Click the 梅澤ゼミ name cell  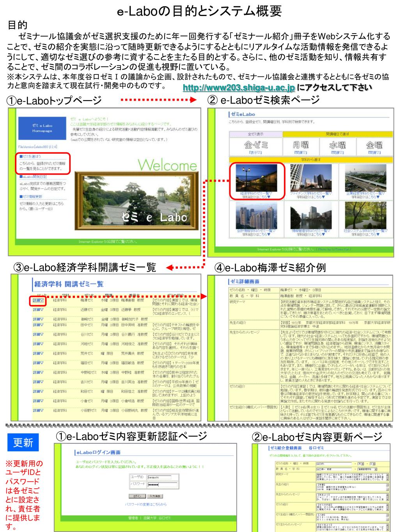click(x=87, y=301)
